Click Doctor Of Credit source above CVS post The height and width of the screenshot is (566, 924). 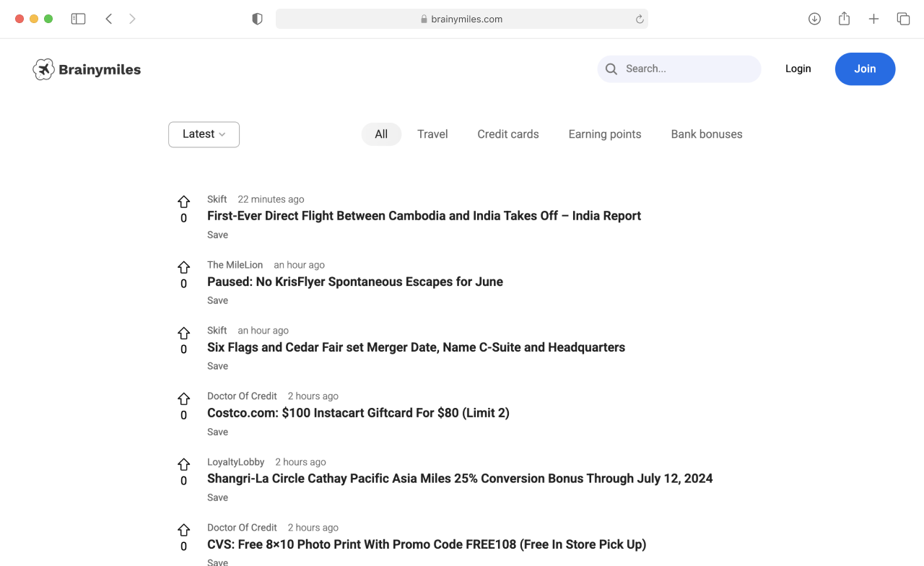(x=242, y=528)
